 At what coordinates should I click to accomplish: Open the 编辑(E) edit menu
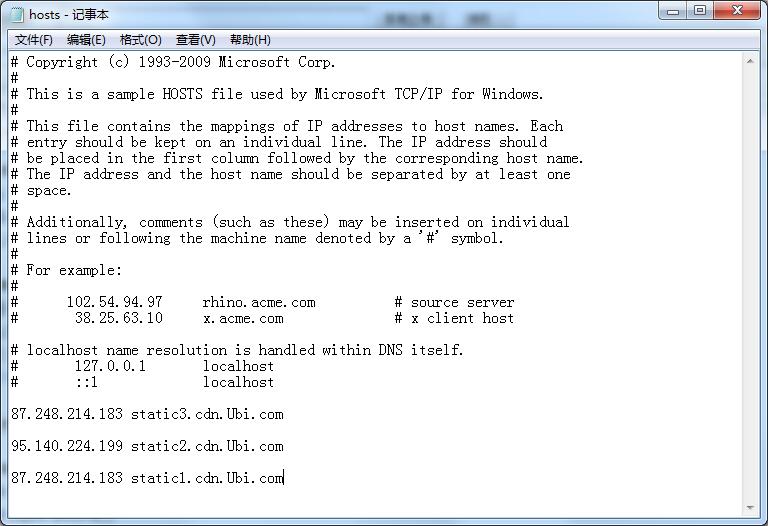pyautogui.click(x=86, y=40)
